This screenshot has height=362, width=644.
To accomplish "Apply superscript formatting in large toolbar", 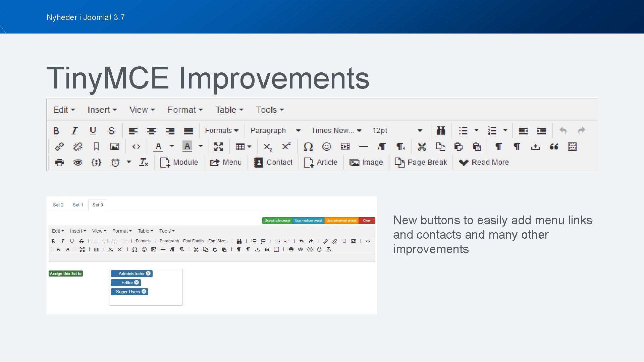I will click(x=286, y=146).
